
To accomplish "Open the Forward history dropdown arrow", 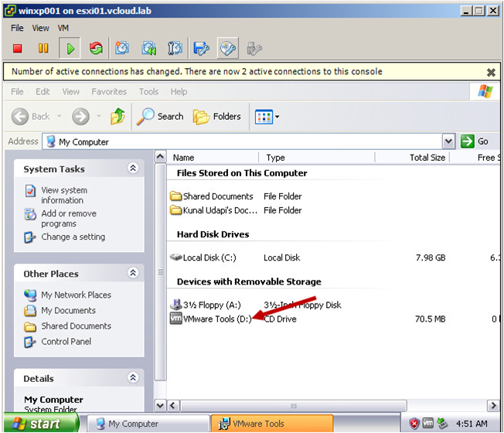I will (99, 116).
